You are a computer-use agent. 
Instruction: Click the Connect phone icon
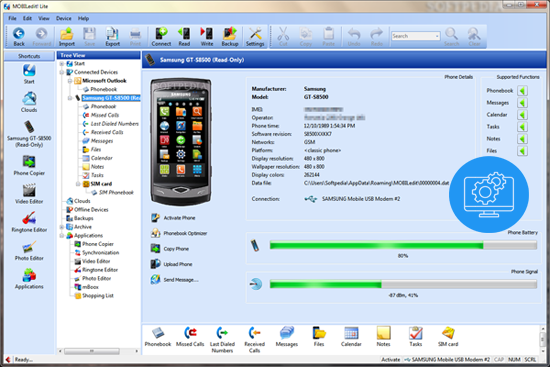tap(161, 37)
